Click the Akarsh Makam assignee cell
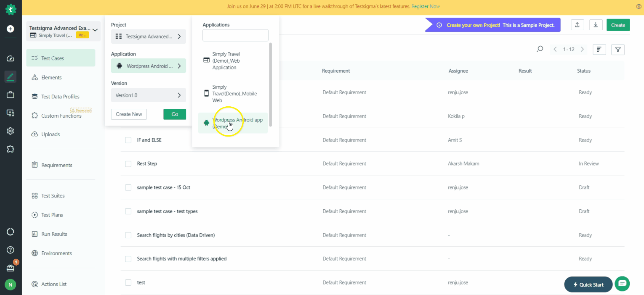This screenshot has height=295, width=644. 463,163
